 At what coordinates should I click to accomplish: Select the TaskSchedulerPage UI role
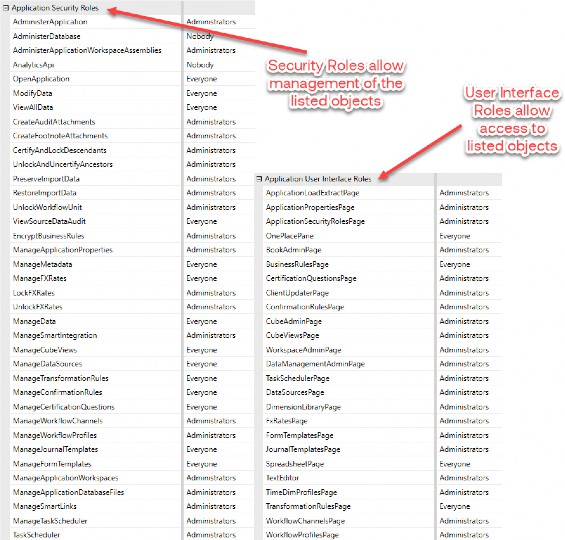[297, 378]
